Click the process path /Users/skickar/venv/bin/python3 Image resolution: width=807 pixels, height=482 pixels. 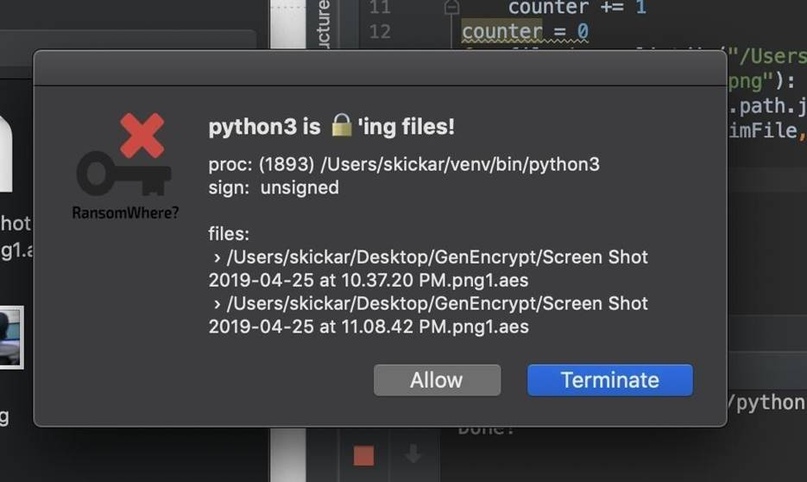click(x=460, y=165)
